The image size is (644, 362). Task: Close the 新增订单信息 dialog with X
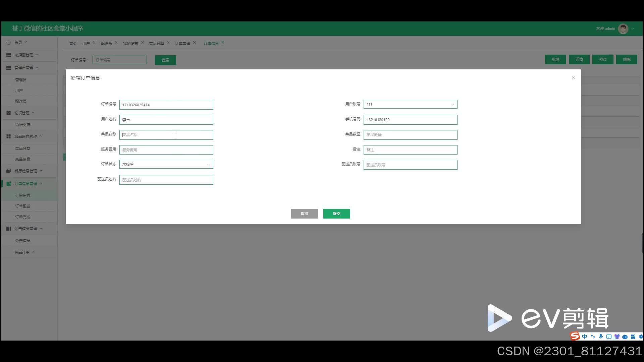573,78
